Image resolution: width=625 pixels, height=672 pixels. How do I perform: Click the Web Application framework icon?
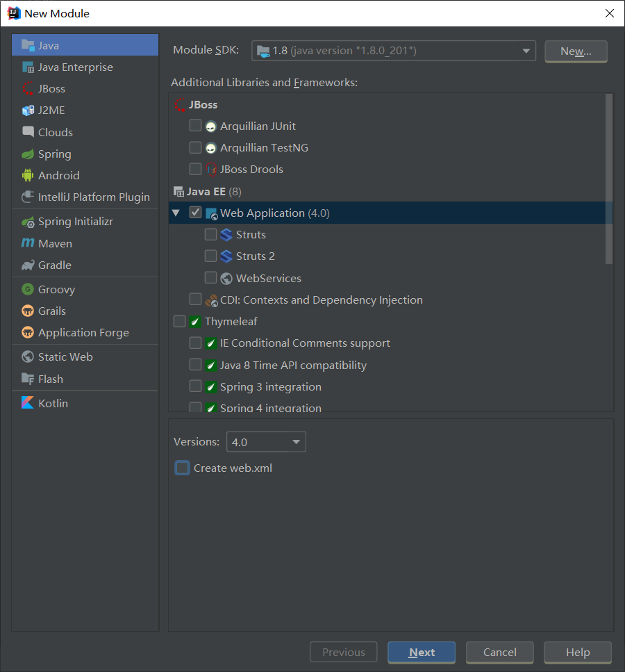tap(212, 213)
